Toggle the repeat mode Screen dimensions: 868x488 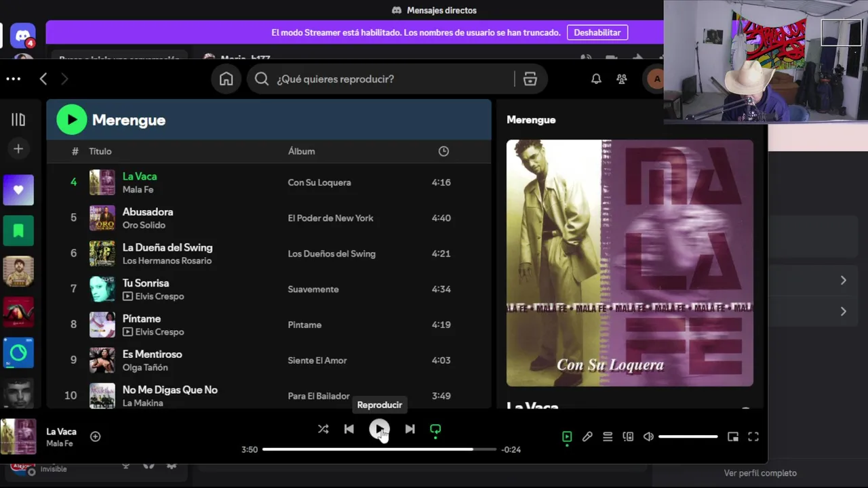[435, 429]
